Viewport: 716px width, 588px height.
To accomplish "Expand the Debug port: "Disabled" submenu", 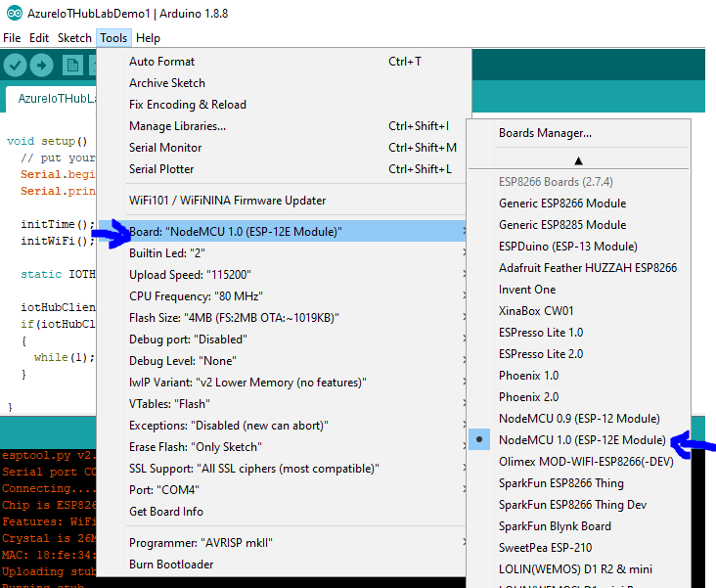I will coord(284,339).
